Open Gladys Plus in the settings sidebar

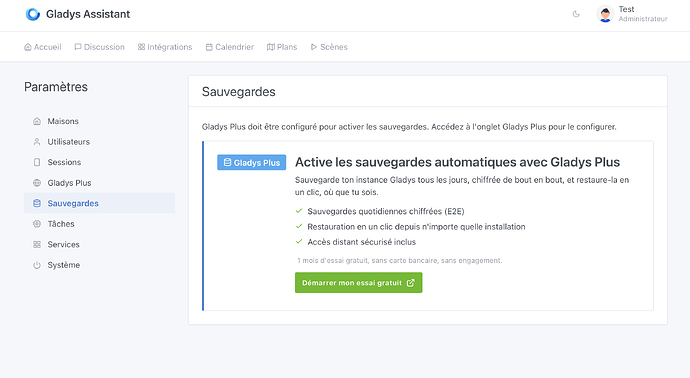click(99, 183)
